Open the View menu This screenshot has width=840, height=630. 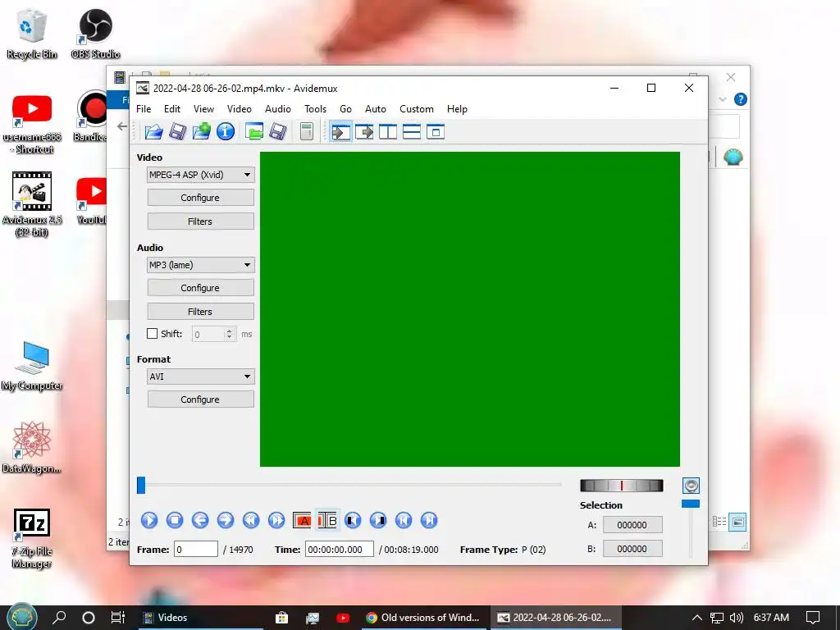click(x=203, y=109)
